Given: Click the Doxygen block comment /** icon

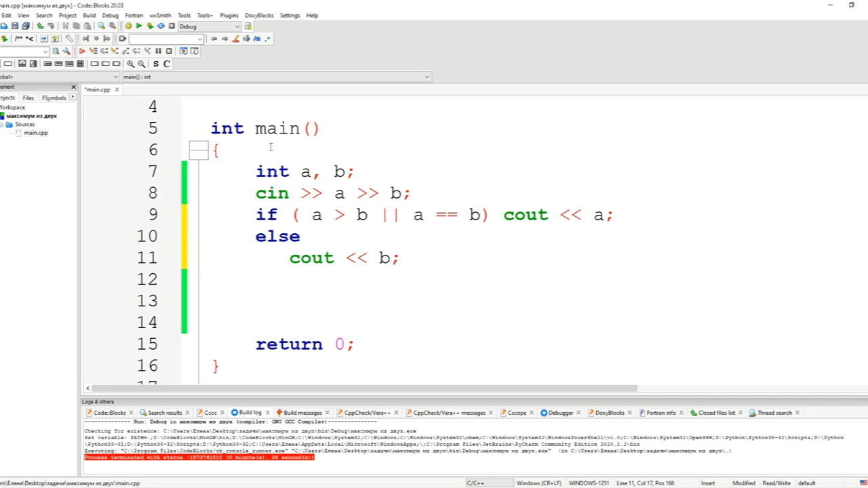Looking at the screenshot, I should [18, 39].
